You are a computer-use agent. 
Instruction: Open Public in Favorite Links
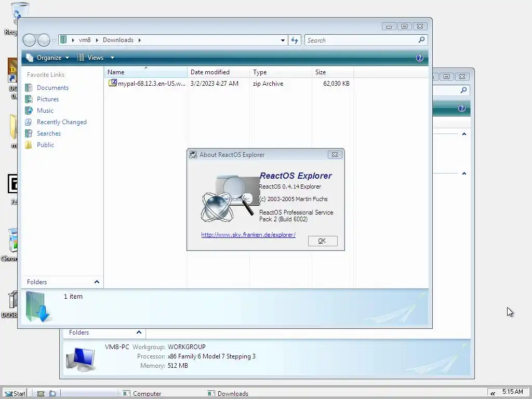point(46,145)
